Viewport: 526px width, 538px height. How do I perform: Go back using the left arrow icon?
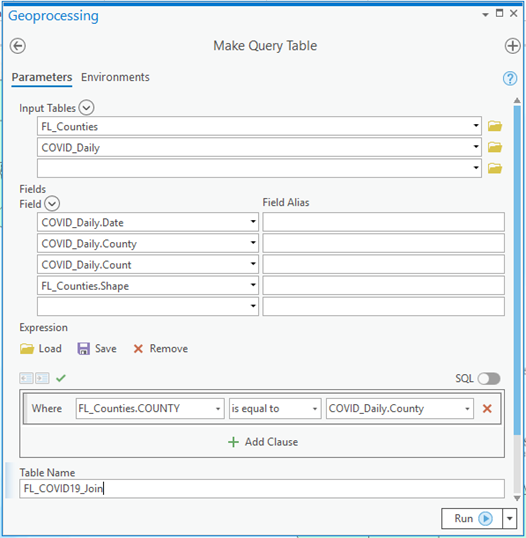point(17,46)
